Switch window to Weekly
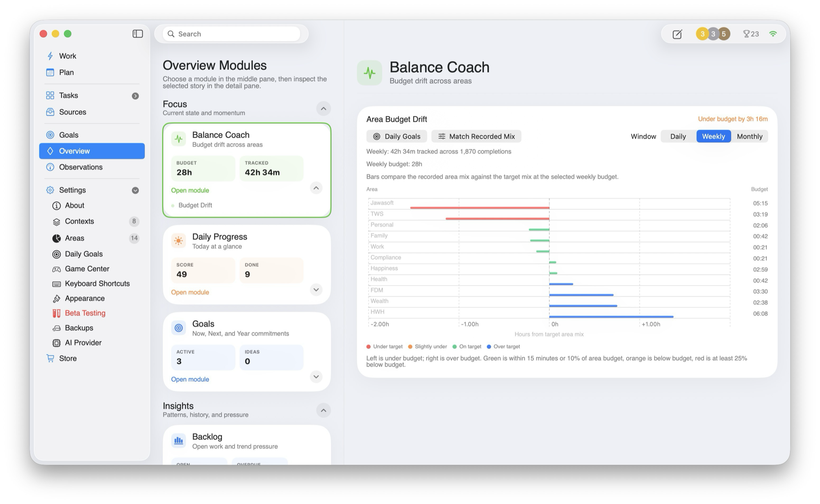The height and width of the screenshot is (504, 820). (x=713, y=136)
